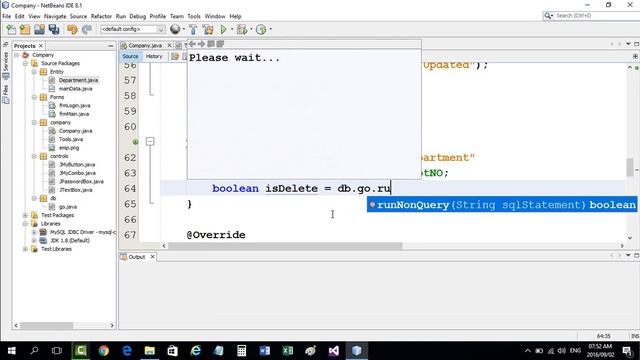Close the Company.java editor tab
Screen dimensions: 640x360
[x=169, y=45]
